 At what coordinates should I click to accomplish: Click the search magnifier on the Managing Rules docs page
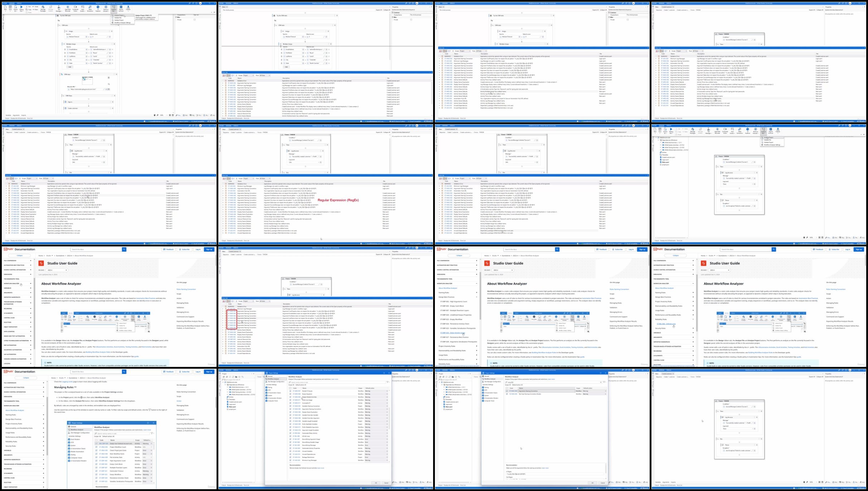coord(124,372)
